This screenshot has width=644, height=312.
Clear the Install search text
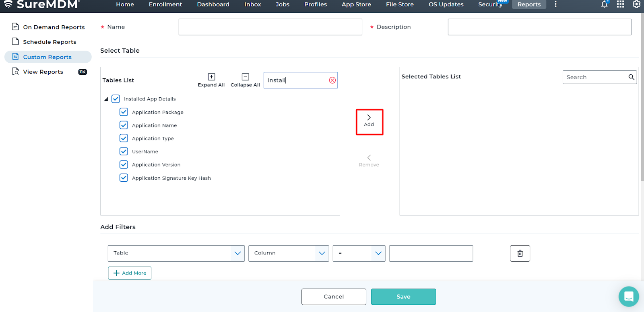tap(332, 80)
